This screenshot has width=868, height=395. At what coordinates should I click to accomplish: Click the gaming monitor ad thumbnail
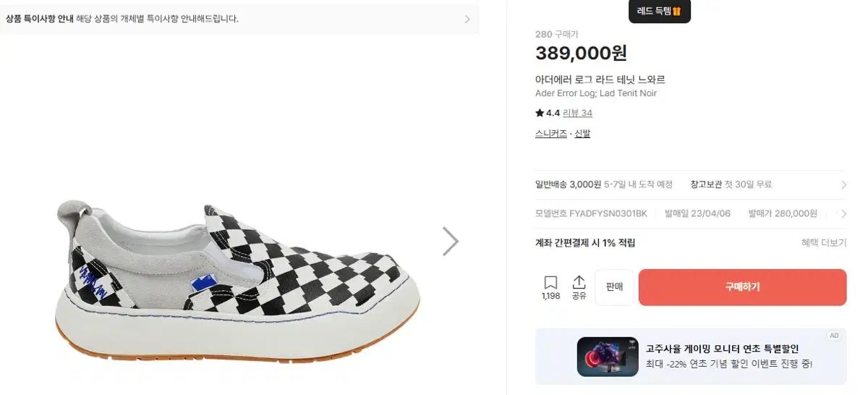(607, 357)
